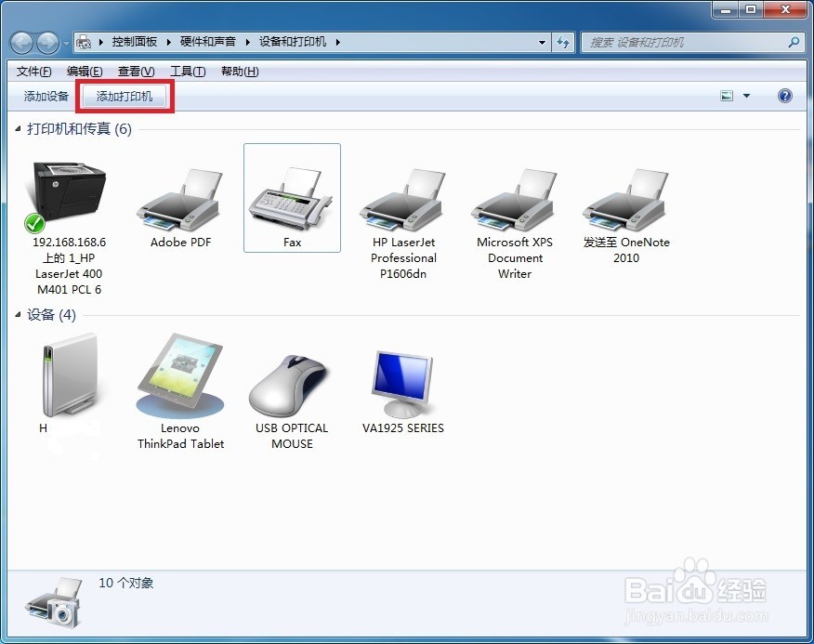Expand the arrow after 设备和打印机 breadcrumb
The image size is (814, 644).
tap(338, 42)
